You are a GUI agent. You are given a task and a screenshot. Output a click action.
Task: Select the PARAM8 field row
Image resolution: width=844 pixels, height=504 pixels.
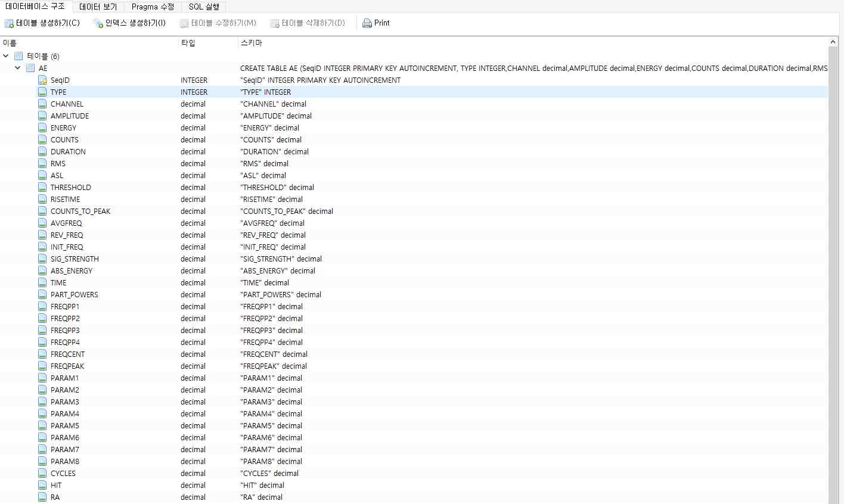tap(414, 461)
